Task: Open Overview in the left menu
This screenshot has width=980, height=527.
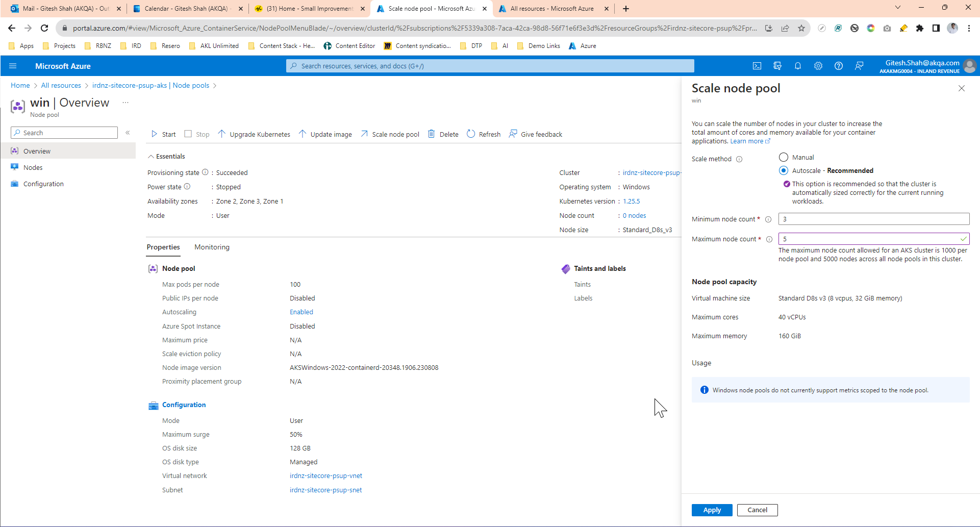Action: pos(68,151)
